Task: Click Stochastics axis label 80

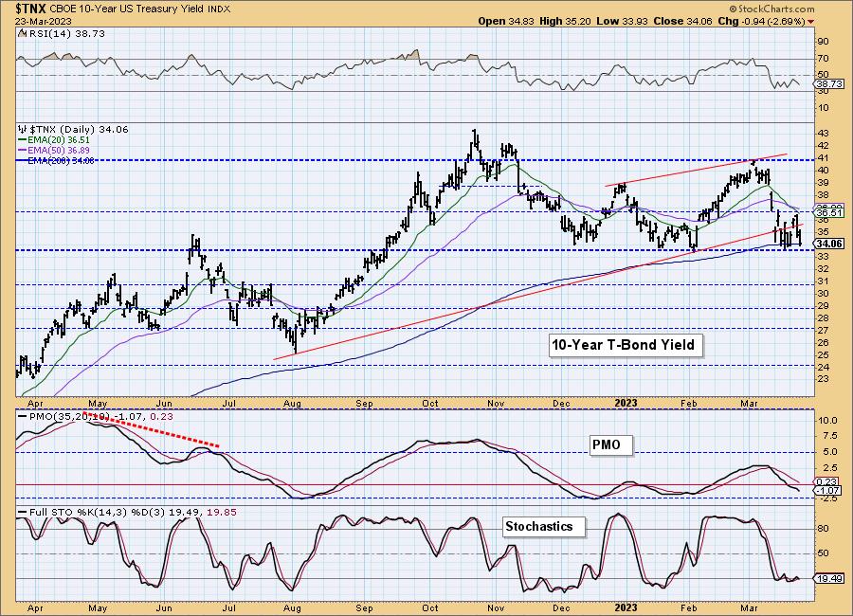Action: point(823,529)
